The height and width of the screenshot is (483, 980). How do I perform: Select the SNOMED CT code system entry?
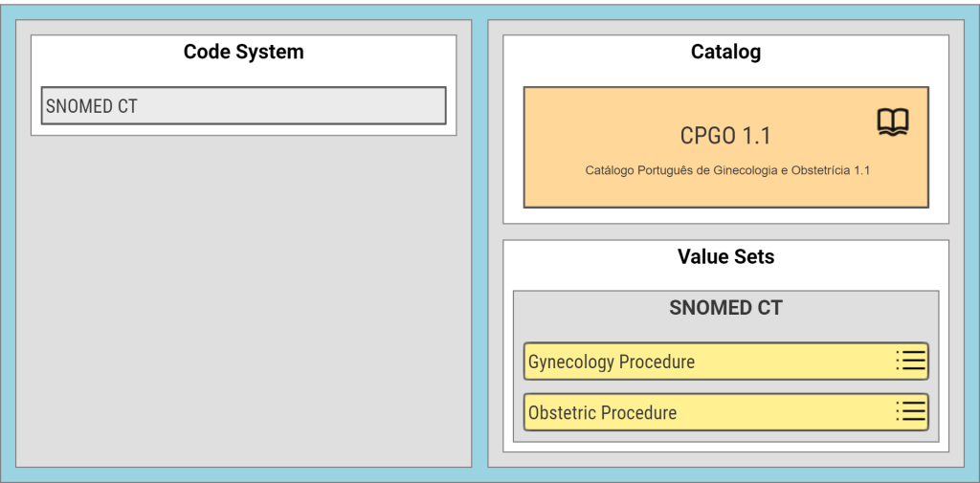(244, 105)
